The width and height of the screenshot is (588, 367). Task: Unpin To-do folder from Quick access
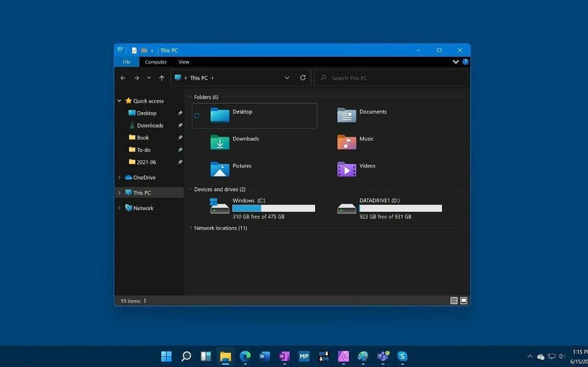pos(180,150)
